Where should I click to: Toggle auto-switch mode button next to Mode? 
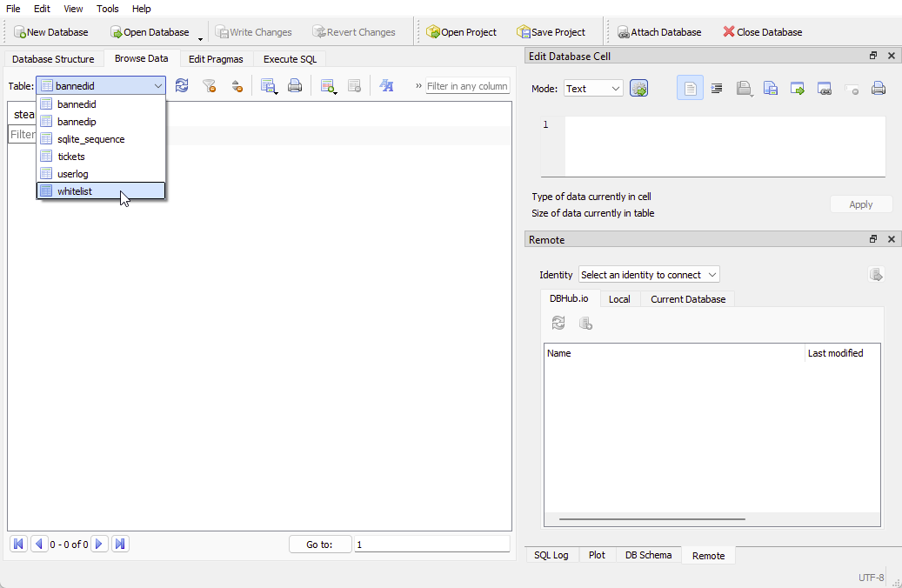(x=639, y=88)
